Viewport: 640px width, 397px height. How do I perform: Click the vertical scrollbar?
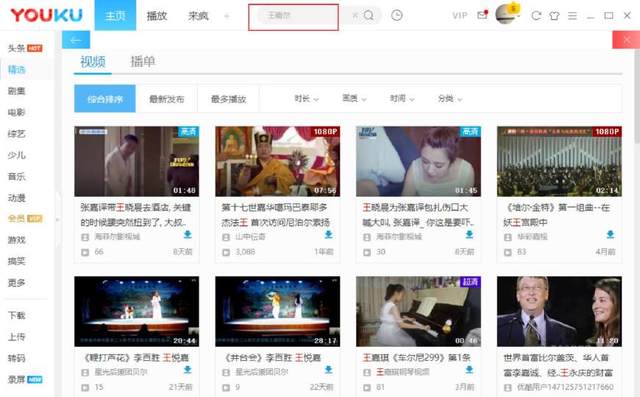pos(637,98)
